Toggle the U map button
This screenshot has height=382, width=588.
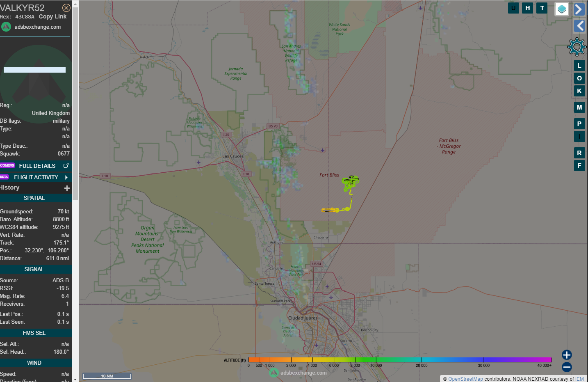(513, 8)
